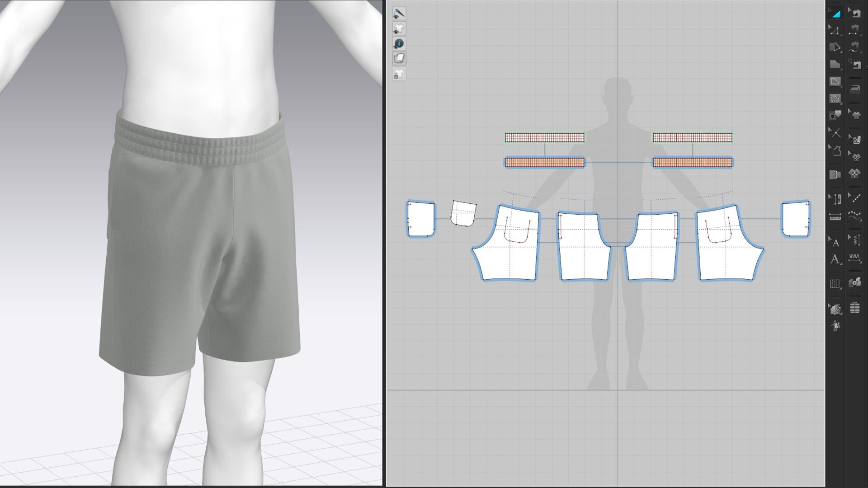Select the Segment Sewing tool
The height and width of the screenshot is (488, 868).
click(854, 31)
